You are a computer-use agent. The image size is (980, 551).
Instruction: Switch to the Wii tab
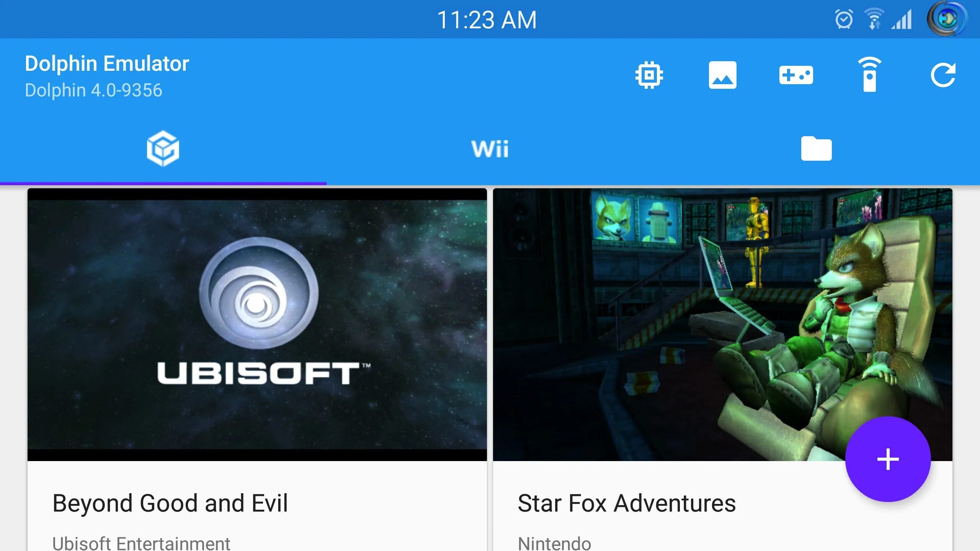(x=490, y=149)
